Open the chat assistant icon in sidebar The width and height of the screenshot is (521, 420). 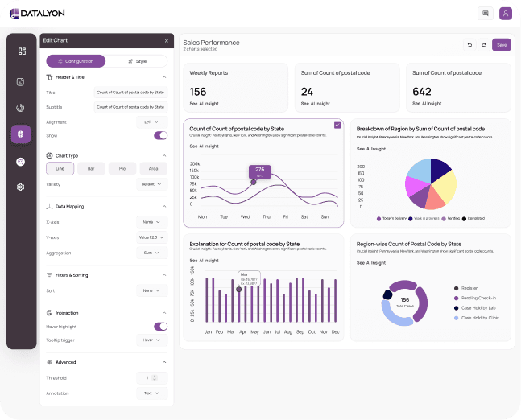[21, 162]
